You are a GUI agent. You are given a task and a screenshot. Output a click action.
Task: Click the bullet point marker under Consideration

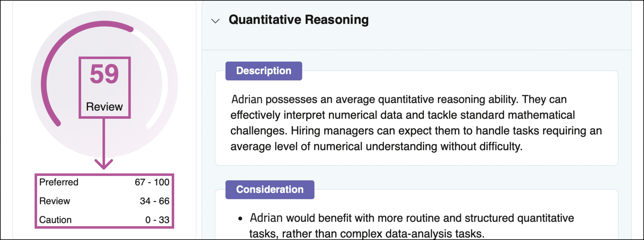(240, 218)
